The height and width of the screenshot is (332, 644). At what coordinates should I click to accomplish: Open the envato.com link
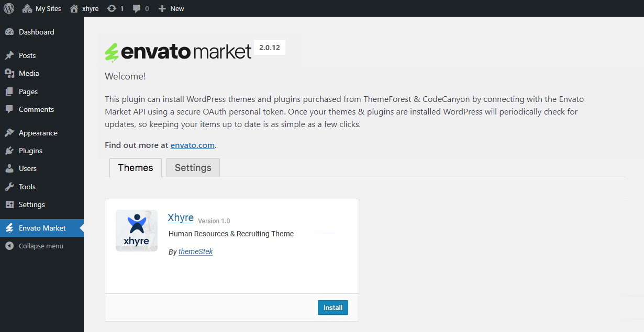point(192,145)
